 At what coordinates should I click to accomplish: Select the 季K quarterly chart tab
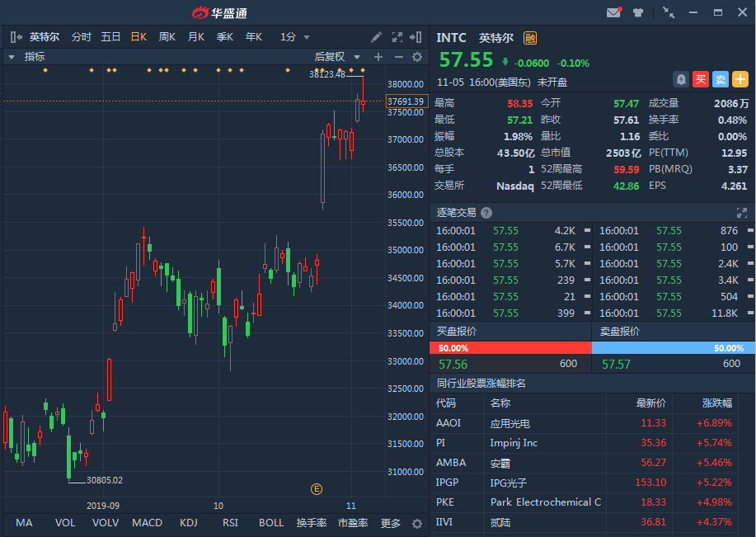point(225,37)
